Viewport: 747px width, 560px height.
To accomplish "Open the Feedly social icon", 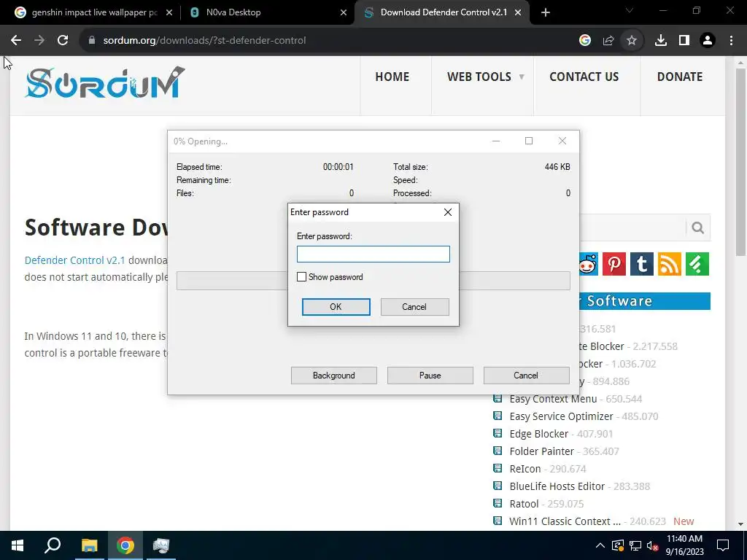I will 697,264.
